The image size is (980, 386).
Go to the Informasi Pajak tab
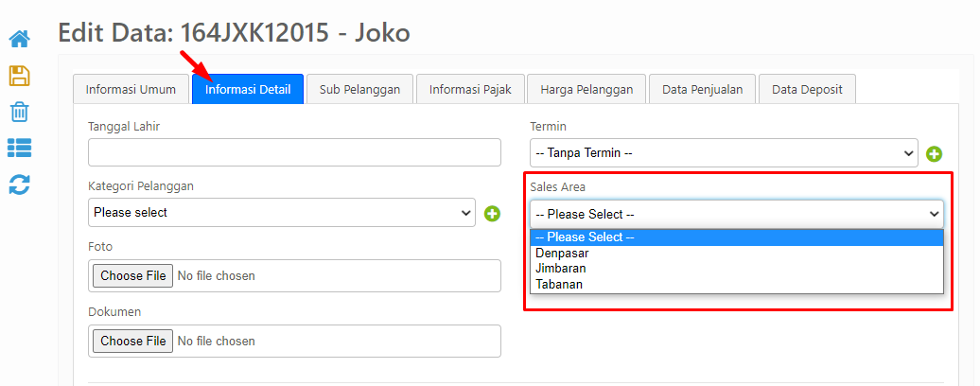pos(470,89)
